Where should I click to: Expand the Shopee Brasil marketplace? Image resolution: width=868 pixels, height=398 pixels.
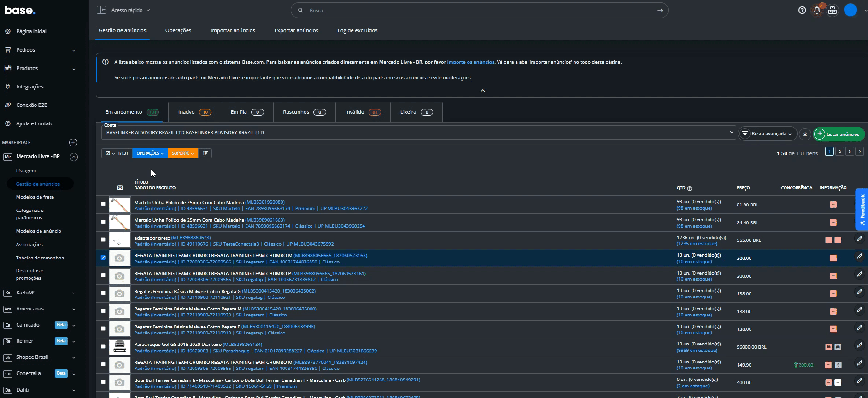click(74, 357)
